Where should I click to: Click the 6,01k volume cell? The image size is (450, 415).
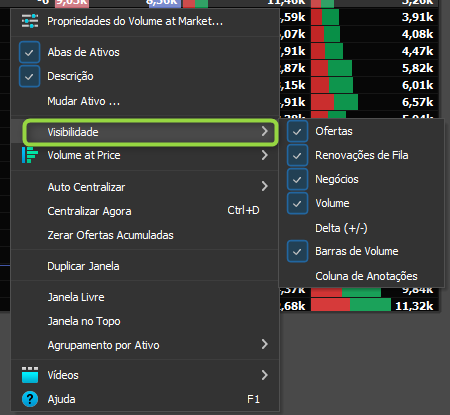pos(417,85)
